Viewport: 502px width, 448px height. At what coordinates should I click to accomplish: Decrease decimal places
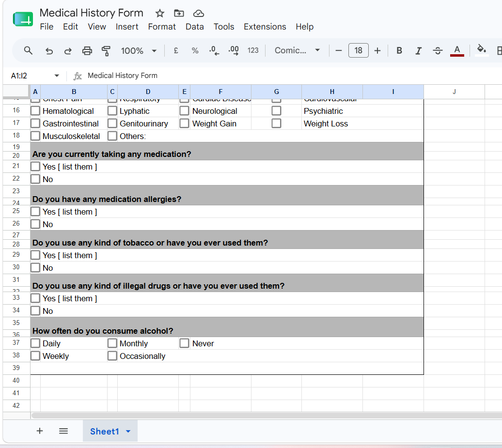coord(214,50)
